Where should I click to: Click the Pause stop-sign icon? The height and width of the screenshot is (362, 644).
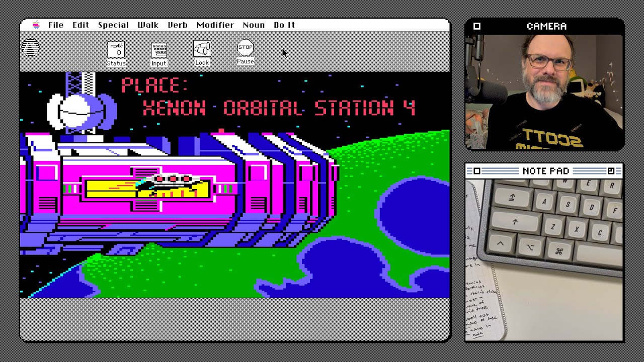pos(245,53)
